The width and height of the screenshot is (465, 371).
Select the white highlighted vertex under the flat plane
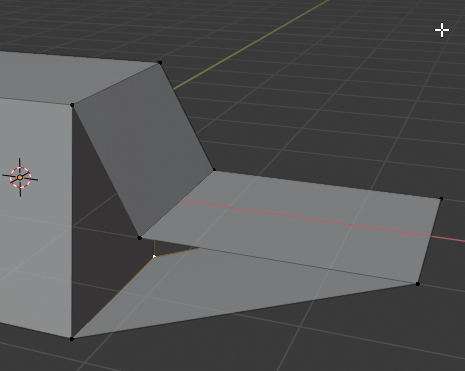(154, 256)
